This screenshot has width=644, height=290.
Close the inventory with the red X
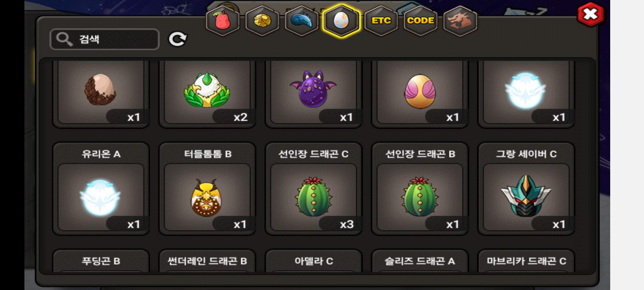point(591,14)
